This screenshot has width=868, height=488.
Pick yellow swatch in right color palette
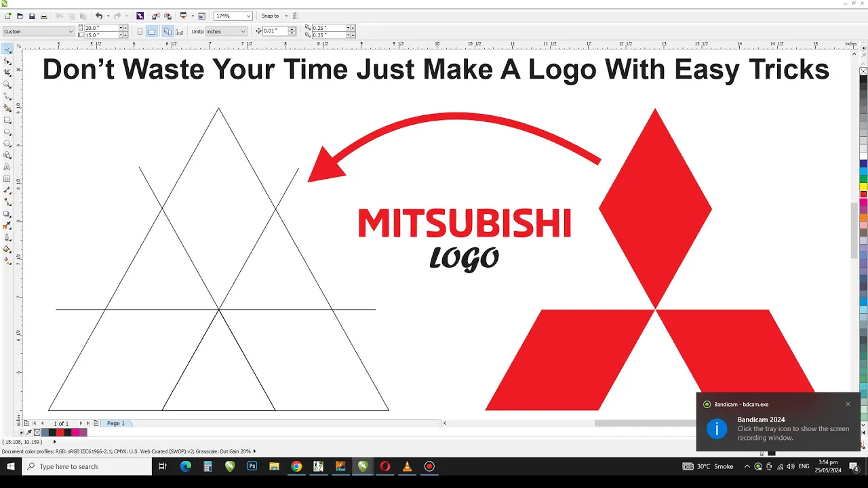[x=863, y=186]
